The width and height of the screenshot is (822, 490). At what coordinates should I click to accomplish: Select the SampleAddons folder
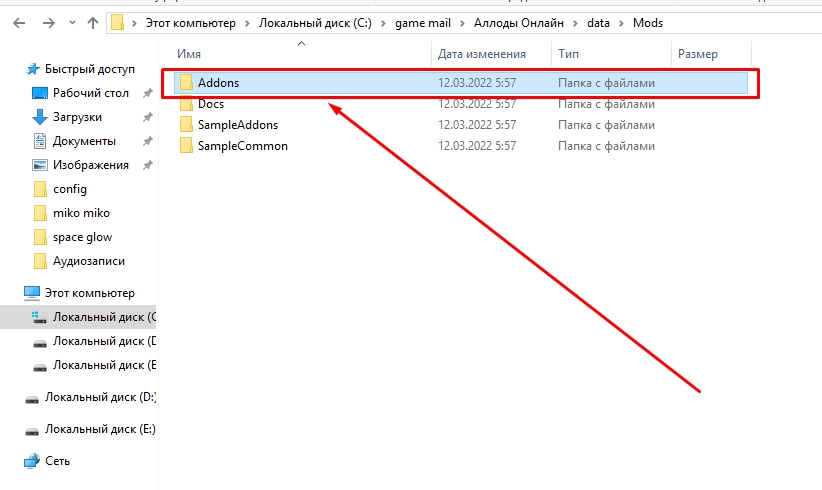237,125
